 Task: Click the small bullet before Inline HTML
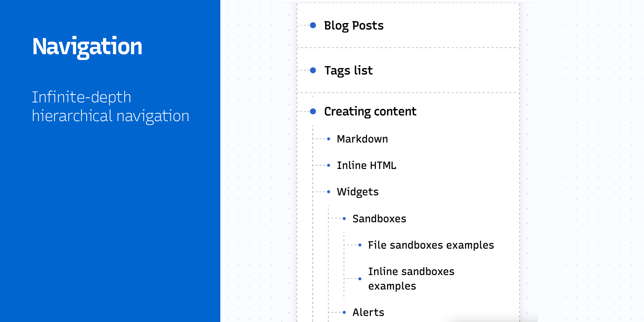click(x=329, y=165)
